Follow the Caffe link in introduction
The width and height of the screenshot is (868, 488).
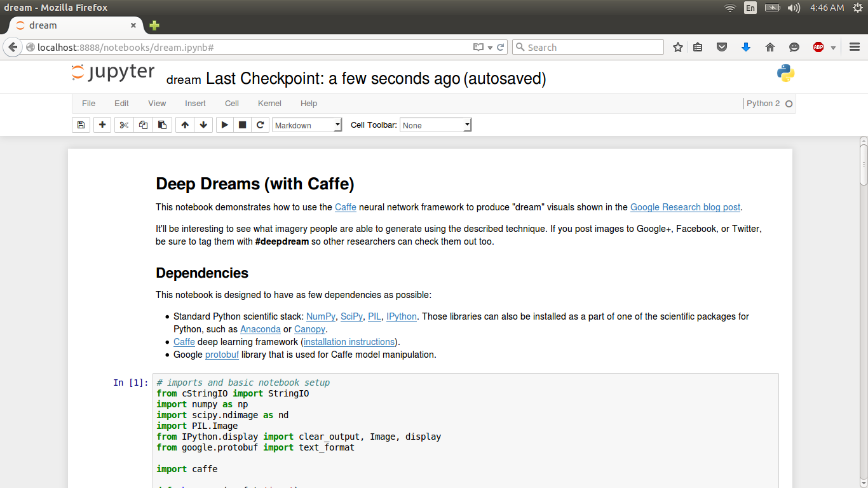[x=346, y=207]
